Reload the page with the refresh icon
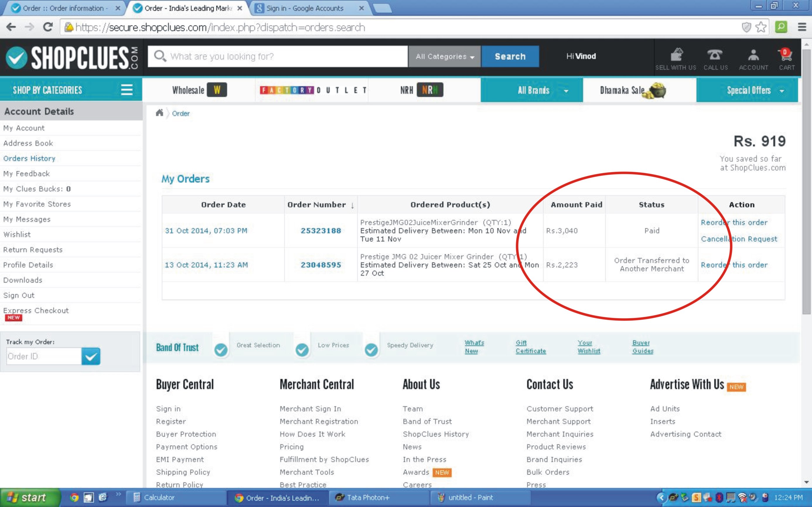The width and height of the screenshot is (812, 507). (48, 27)
